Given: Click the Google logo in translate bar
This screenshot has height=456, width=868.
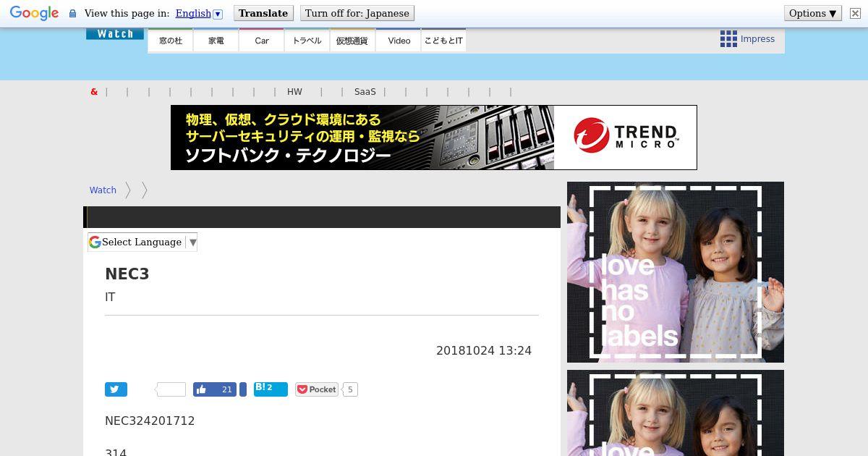Looking at the screenshot, I should tap(34, 13).
